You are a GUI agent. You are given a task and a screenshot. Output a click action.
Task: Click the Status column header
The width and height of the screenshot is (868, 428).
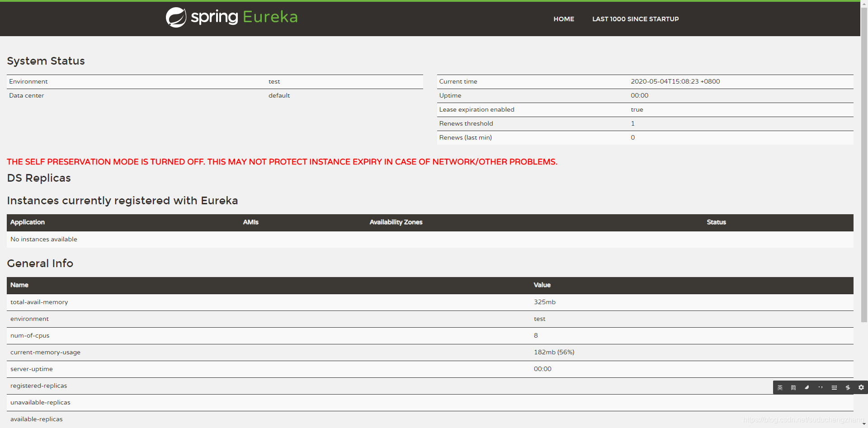716,222
